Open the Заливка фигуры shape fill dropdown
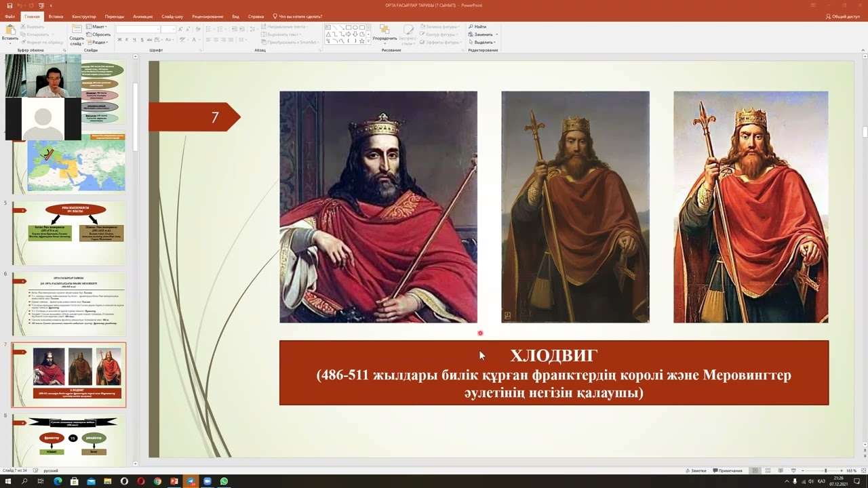 [x=441, y=26]
